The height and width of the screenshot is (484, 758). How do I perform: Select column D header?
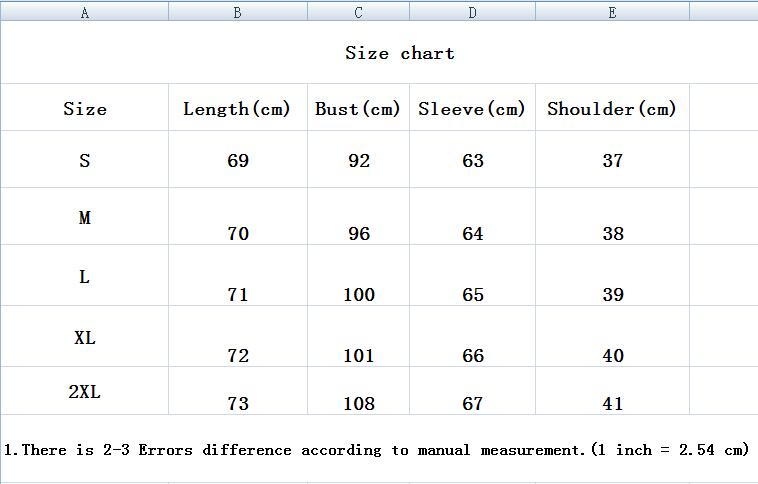(472, 12)
